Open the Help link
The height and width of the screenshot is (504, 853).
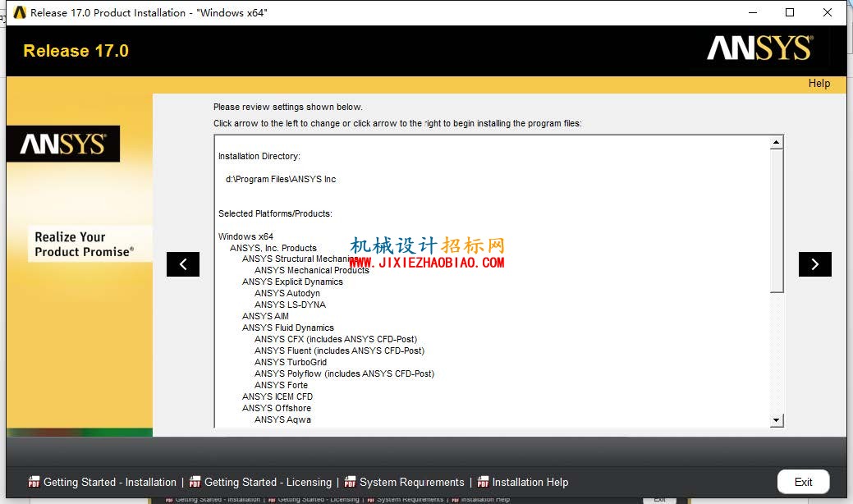pos(819,83)
